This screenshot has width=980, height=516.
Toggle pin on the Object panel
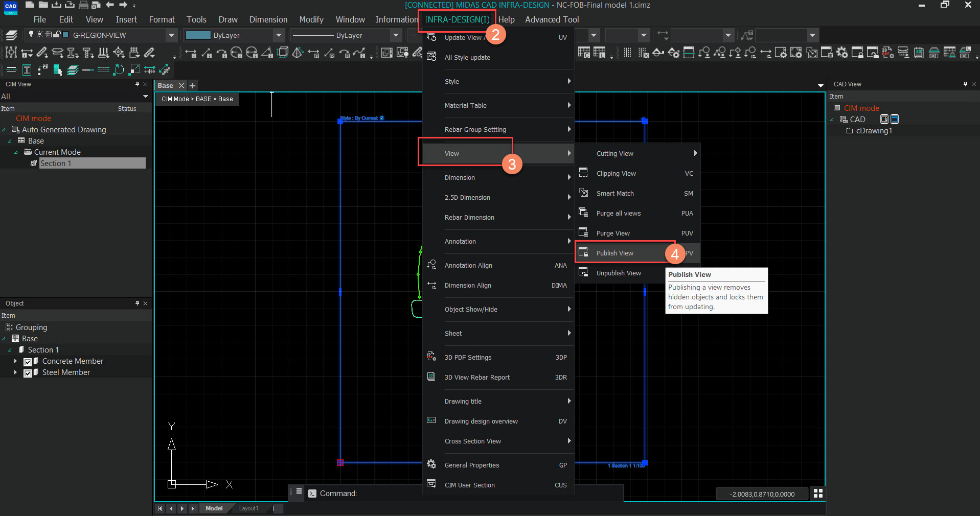(137, 303)
